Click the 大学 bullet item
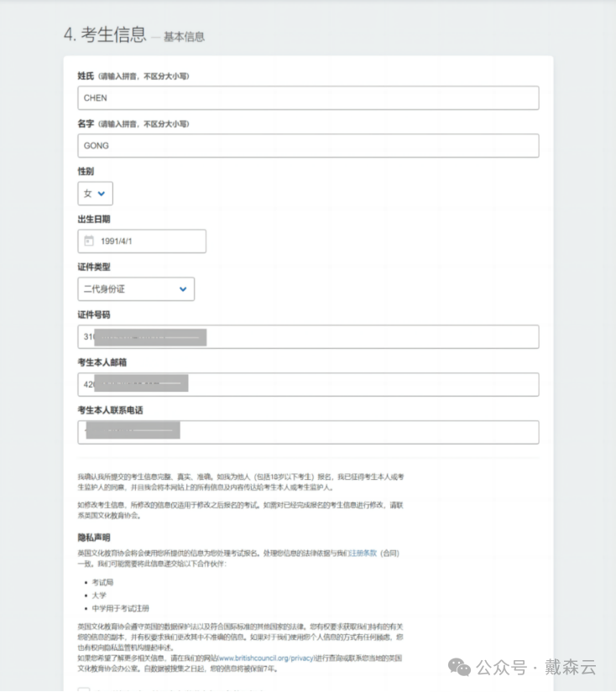616x692 pixels. point(99,596)
